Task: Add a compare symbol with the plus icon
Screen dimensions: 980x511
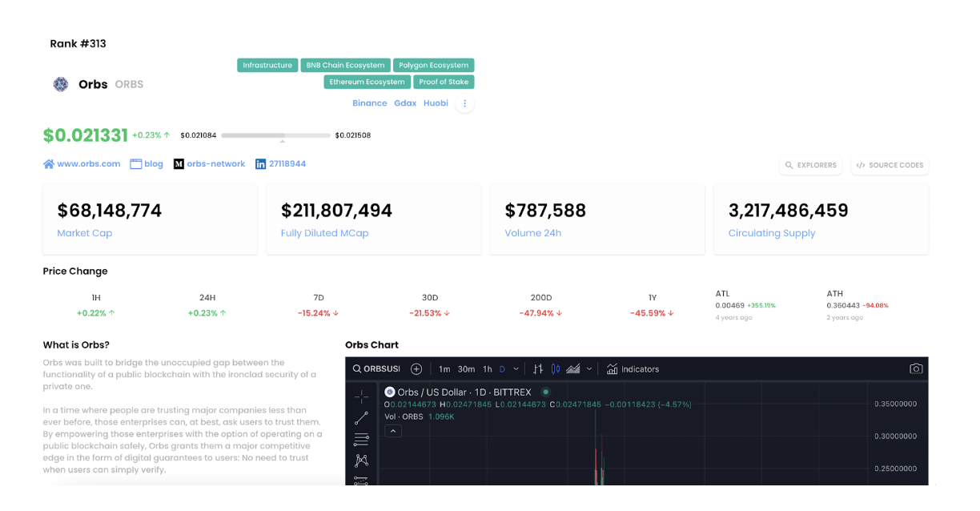Action: tap(416, 369)
